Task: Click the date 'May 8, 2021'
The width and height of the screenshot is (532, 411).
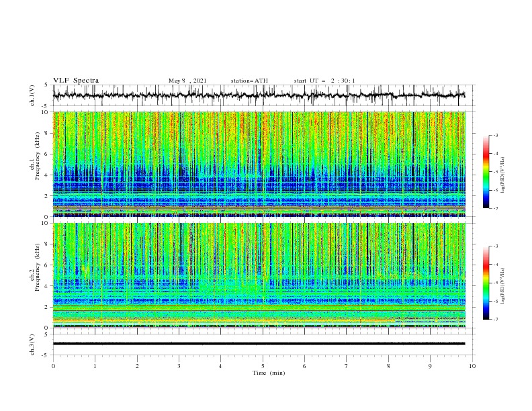Action: 187,81
